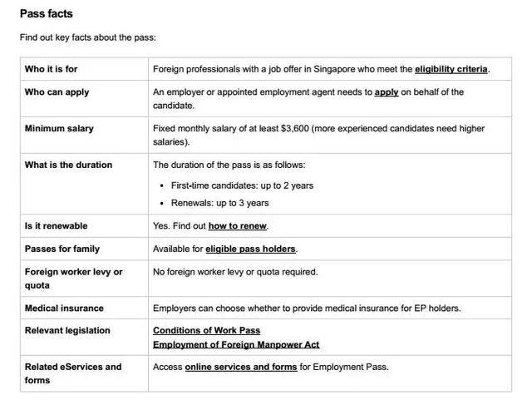Click the 'Medical insurance' row label
The image size is (532, 400).
64,309
